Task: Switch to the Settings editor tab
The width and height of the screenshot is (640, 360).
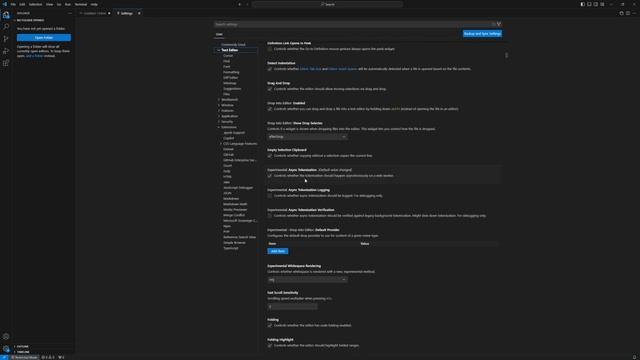Action: (x=127, y=13)
